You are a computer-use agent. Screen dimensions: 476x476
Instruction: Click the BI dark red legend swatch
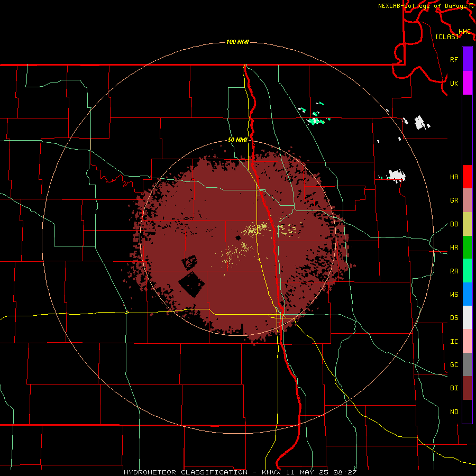[x=467, y=388]
